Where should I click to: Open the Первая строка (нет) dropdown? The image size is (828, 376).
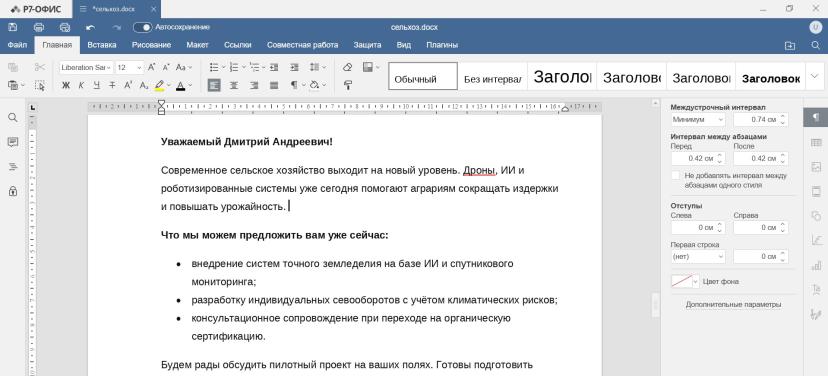point(698,257)
